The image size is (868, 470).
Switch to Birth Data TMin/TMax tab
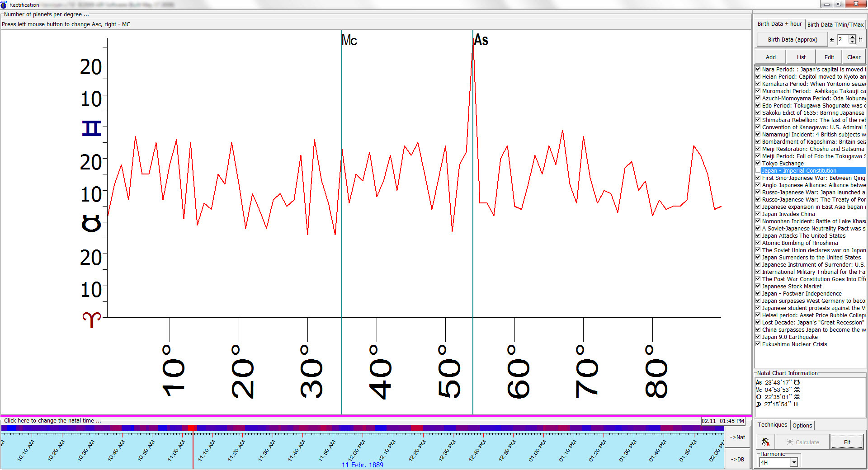click(x=835, y=24)
